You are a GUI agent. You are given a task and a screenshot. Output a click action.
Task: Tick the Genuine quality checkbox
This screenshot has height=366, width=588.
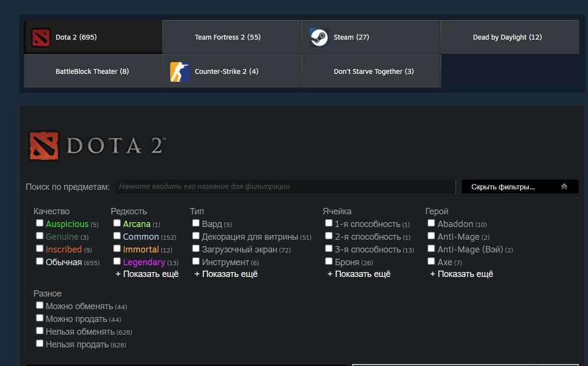[40, 236]
